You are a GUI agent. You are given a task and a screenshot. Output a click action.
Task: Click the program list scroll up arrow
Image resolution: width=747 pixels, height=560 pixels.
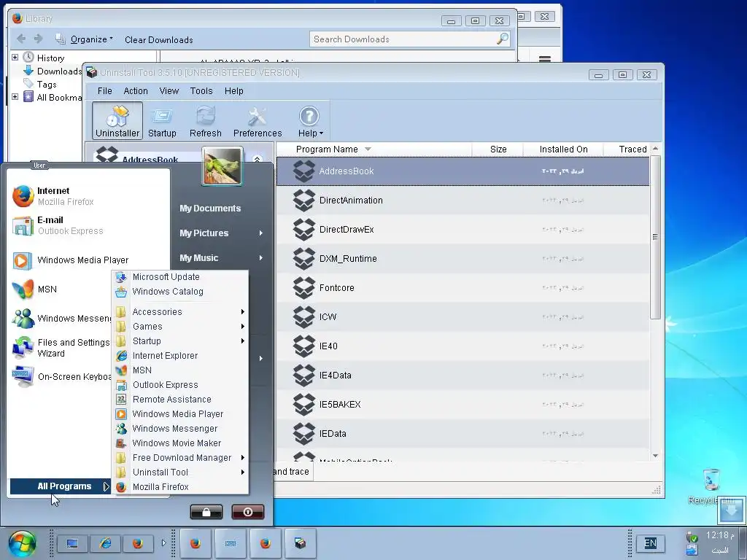(656, 149)
